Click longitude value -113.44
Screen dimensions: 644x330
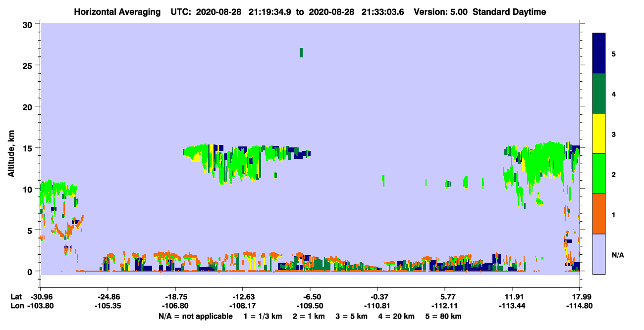click(x=512, y=306)
